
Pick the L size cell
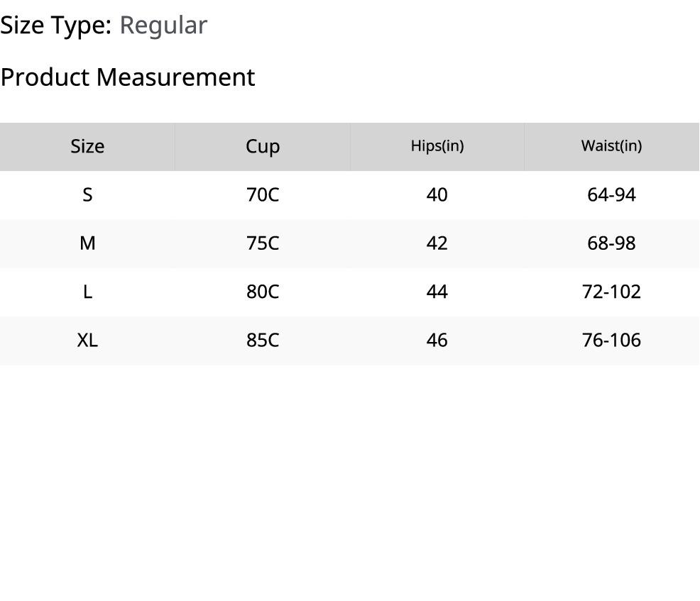(x=87, y=292)
